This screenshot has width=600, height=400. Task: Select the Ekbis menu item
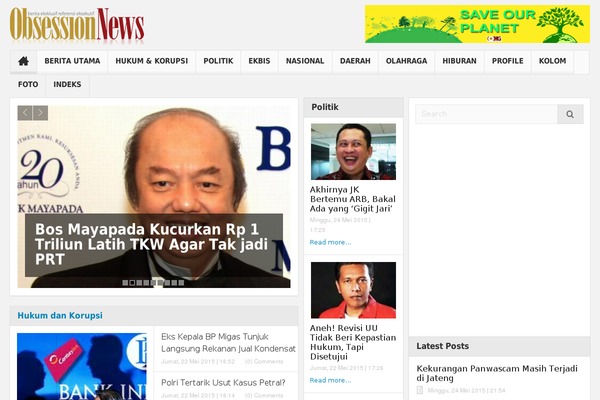(259, 61)
